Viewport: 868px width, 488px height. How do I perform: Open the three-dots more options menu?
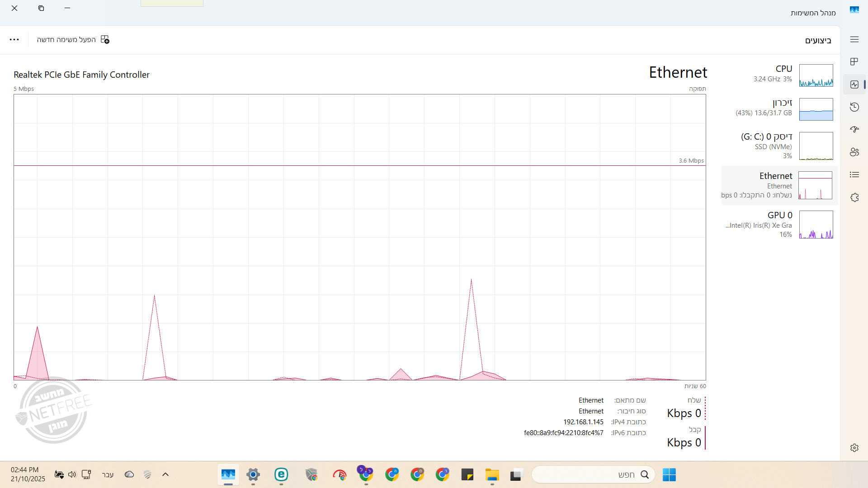pos(14,40)
